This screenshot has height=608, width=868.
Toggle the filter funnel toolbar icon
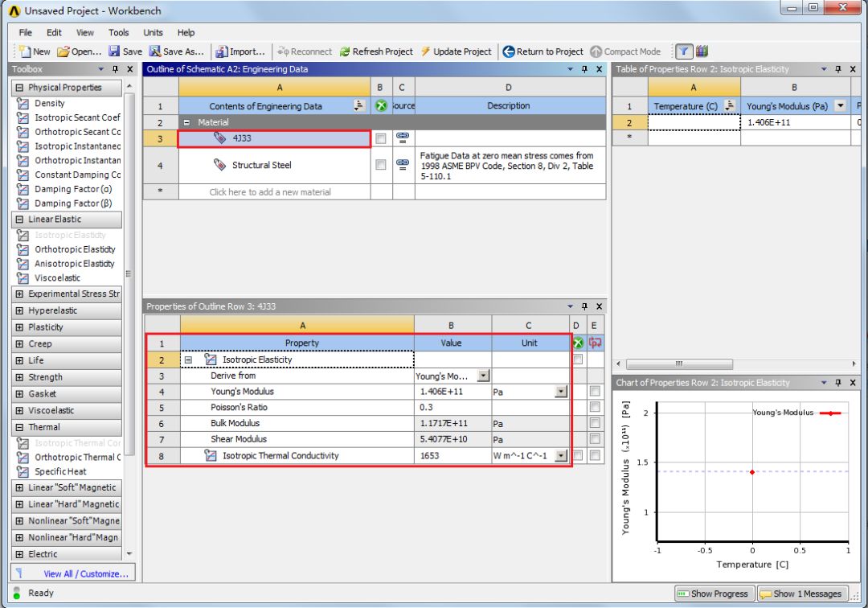(684, 51)
